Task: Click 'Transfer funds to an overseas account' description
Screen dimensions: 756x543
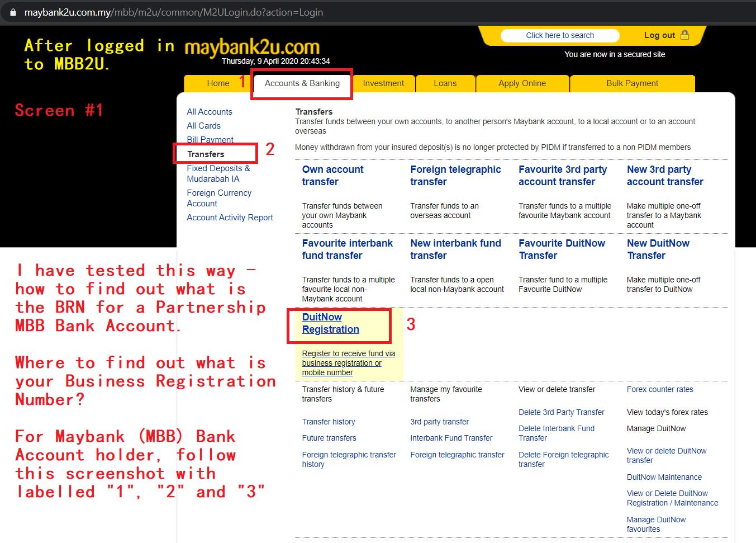Action: pyautogui.click(x=444, y=210)
